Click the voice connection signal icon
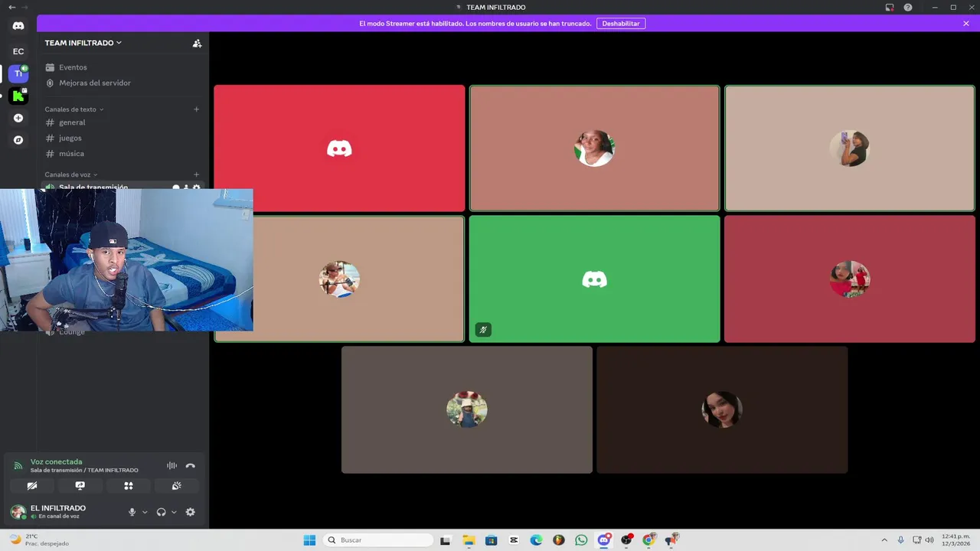The width and height of the screenshot is (980, 551). click(18, 465)
